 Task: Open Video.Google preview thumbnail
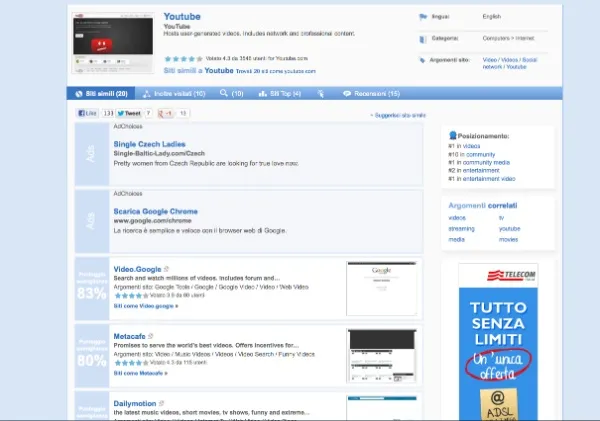pyautogui.click(x=382, y=289)
